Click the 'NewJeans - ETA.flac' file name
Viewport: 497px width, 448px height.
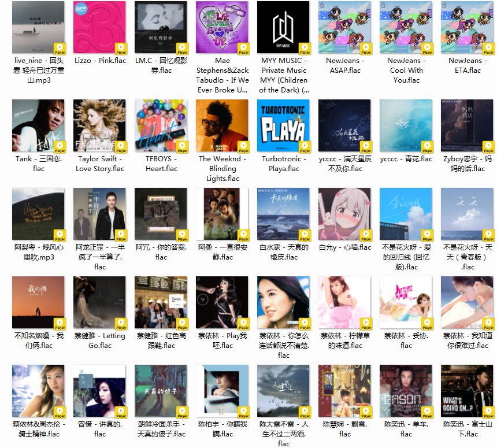coord(468,65)
